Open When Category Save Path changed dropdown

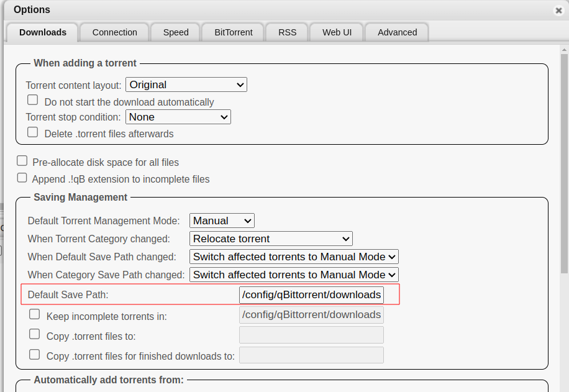(x=294, y=275)
